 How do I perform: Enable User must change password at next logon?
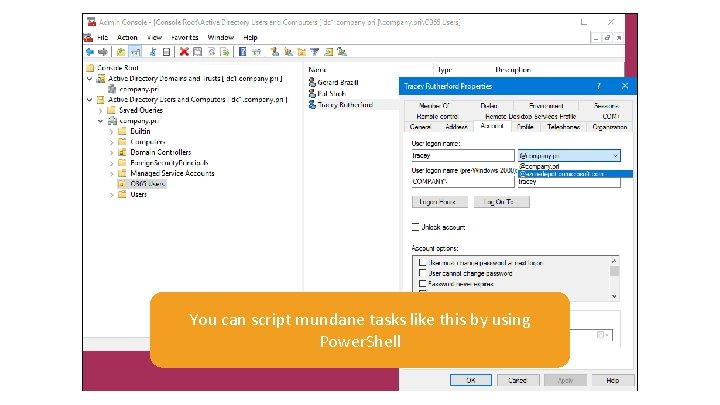click(422, 263)
